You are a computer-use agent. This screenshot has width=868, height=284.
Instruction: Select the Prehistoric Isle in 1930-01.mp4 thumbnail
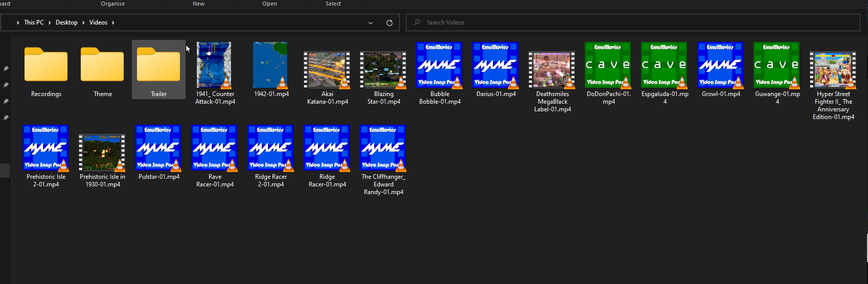tap(102, 153)
